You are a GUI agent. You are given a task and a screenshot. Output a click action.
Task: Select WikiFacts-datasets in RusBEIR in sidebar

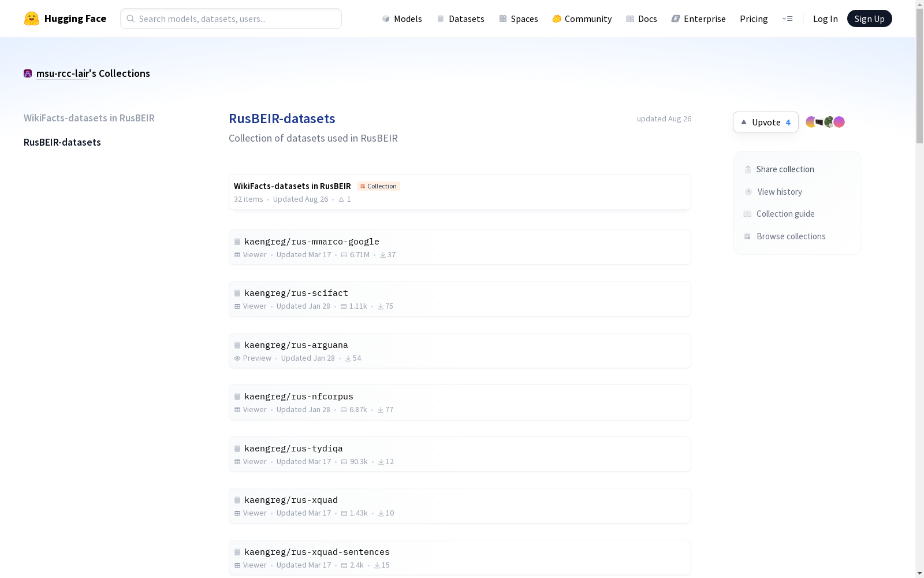click(89, 118)
